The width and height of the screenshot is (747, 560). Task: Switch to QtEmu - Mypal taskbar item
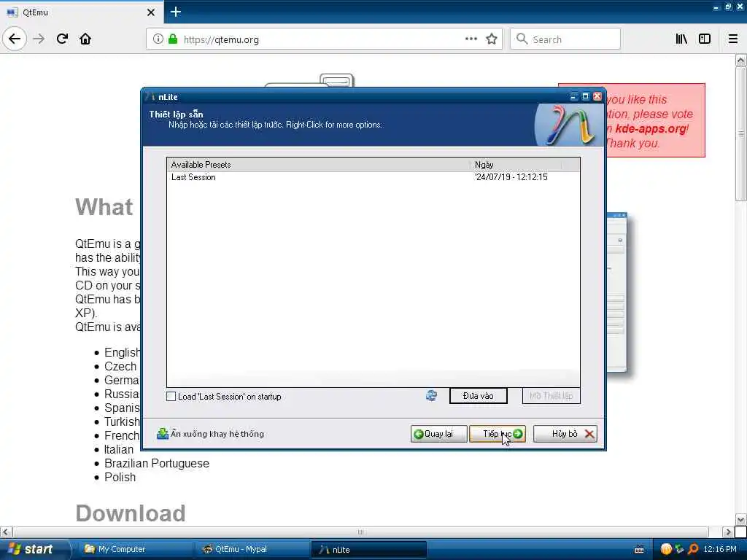tap(251, 550)
